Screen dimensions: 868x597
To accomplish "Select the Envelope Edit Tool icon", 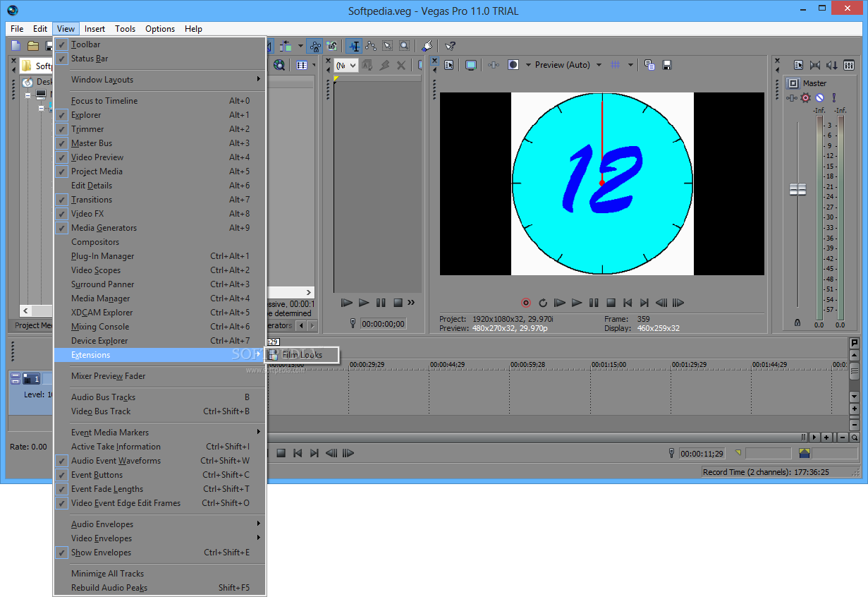I will click(371, 46).
